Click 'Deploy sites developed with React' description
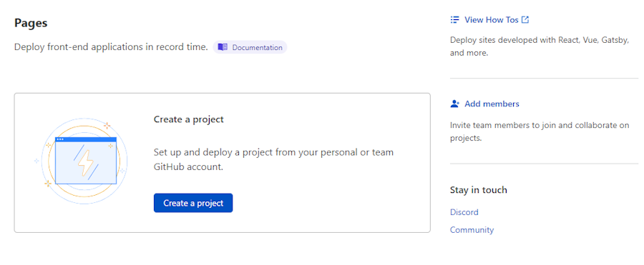The height and width of the screenshot is (265, 644). click(540, 46)
